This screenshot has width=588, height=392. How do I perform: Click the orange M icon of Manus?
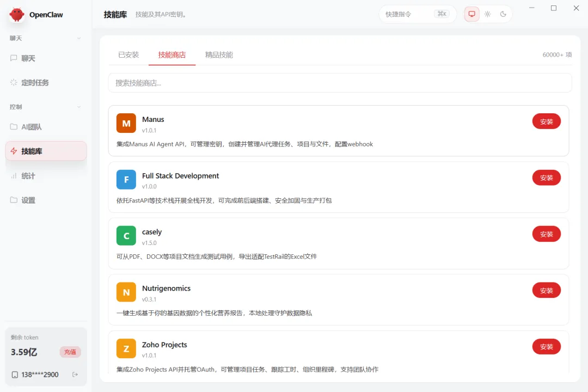point(126,123)
